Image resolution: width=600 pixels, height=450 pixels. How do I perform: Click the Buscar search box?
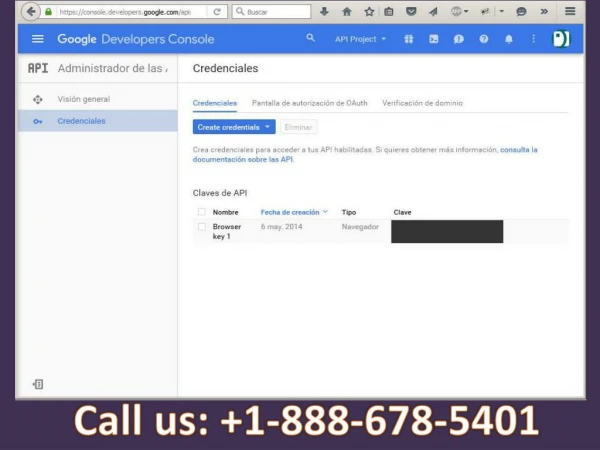coord(271,11)
